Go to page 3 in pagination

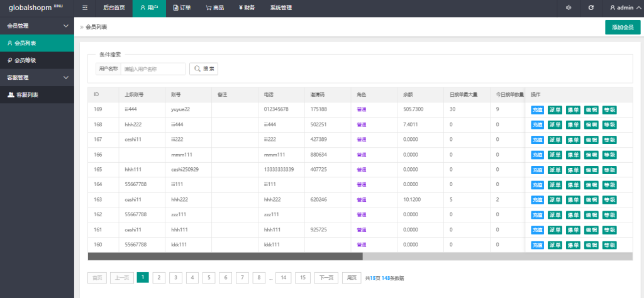pyautogui.click(x=176, y=277)
